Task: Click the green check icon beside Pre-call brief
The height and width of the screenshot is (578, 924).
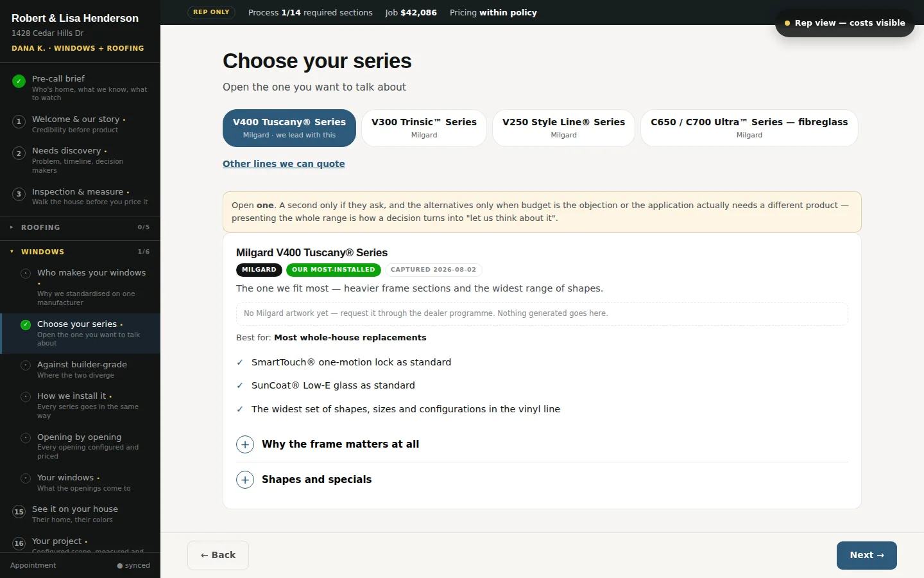Action: (19, 82)
